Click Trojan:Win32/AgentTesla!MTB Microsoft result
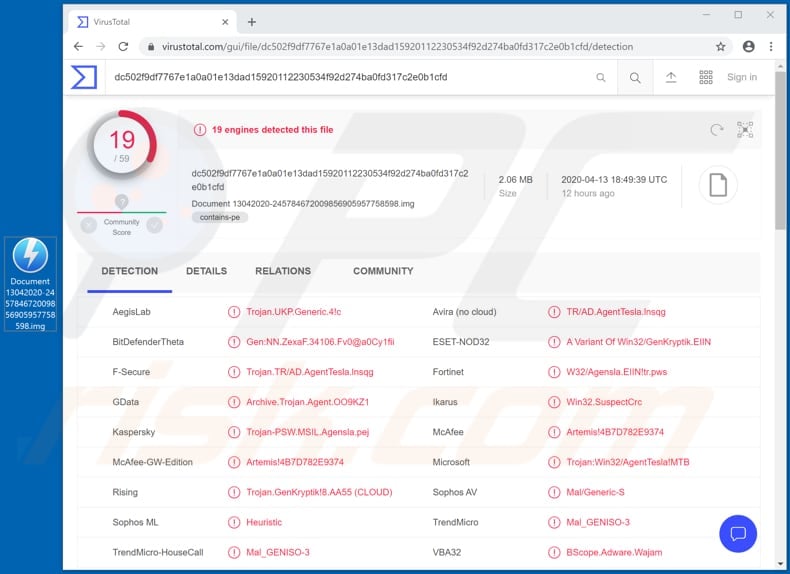Screen dimensions: 790x574 pos(628,462)
